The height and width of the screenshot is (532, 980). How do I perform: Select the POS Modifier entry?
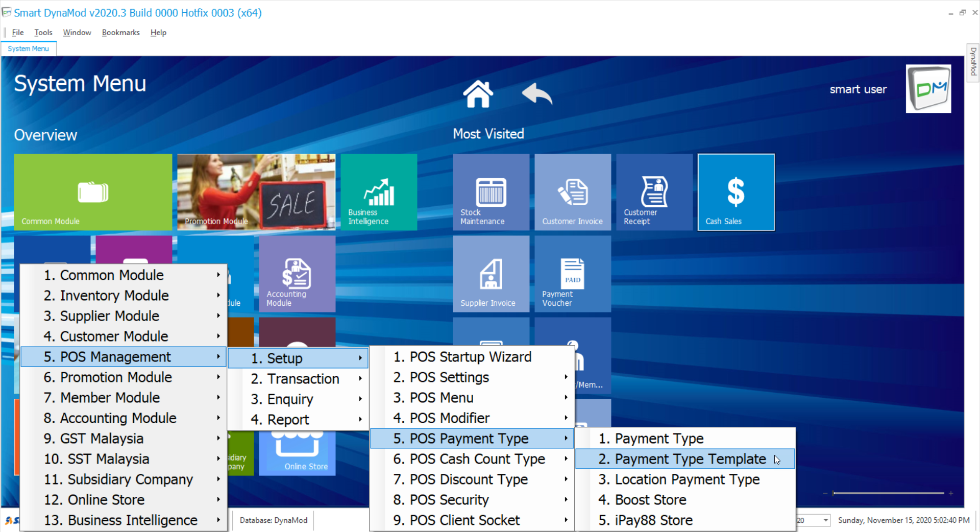[472, 418]
